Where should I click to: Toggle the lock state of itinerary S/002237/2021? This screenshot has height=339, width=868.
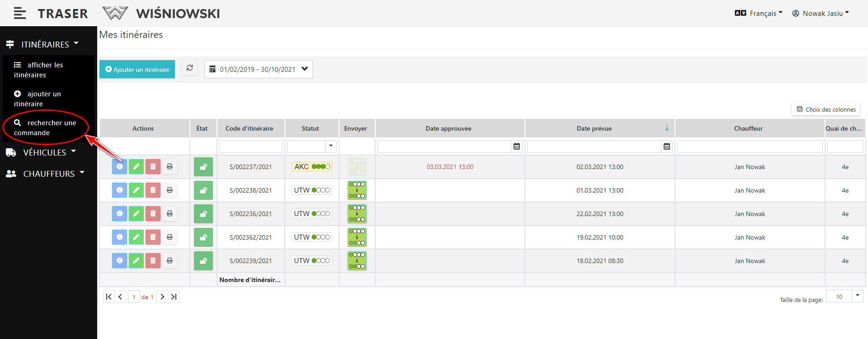[x=203, y=167]
